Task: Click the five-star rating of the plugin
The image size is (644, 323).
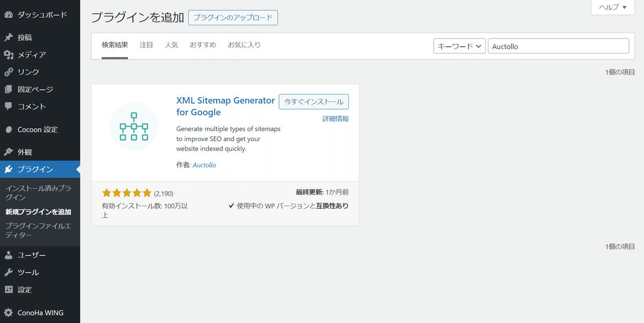Action: [x=127, y=193]
